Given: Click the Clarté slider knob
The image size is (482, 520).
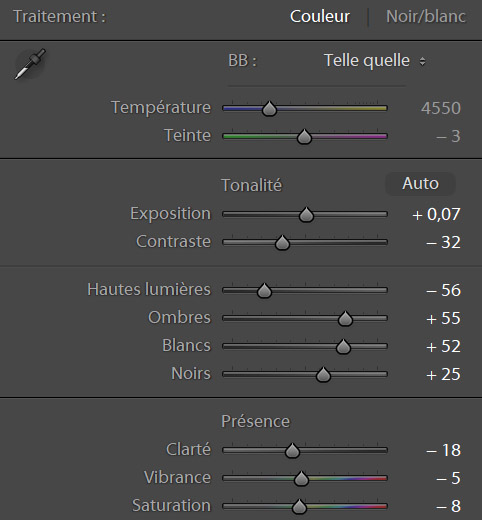Looking at the screenshot, I should point(292,451).
